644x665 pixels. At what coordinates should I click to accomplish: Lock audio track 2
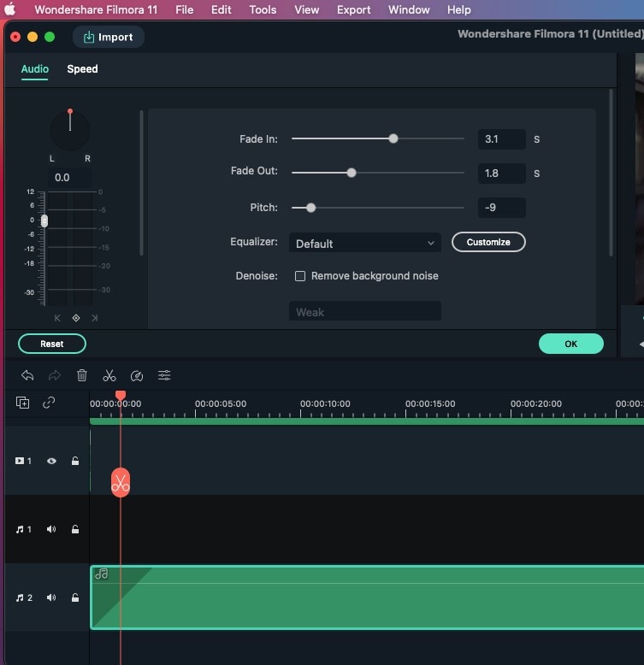click(75, 597)
